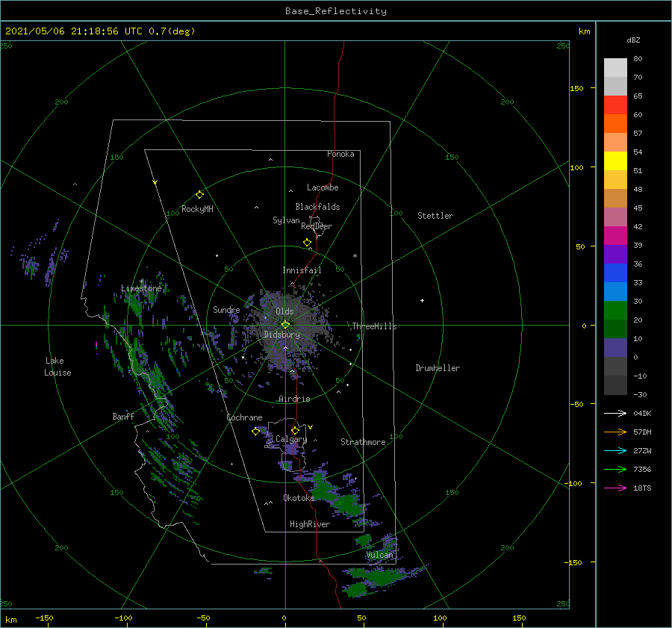Click the red 60-65 dBZ color swatch
This screenshot has height=628, width=672.
pyautogui.click(x=615, y=105)
